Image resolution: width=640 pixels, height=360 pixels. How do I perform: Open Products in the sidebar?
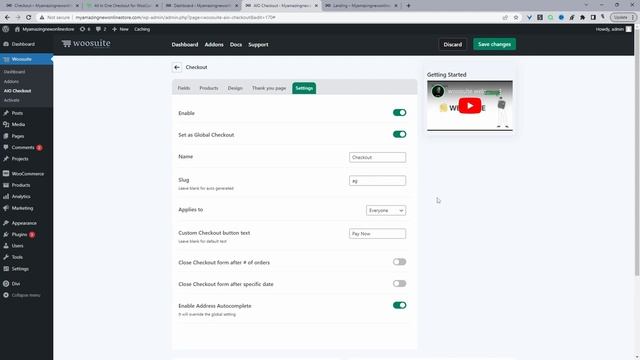click(21, 185)
